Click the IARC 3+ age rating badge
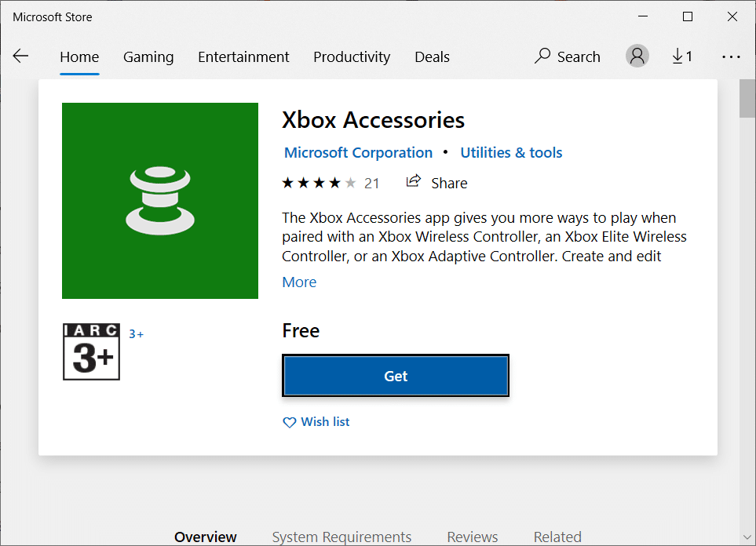This screenshot has width=756, height=546. click(91, 351)
